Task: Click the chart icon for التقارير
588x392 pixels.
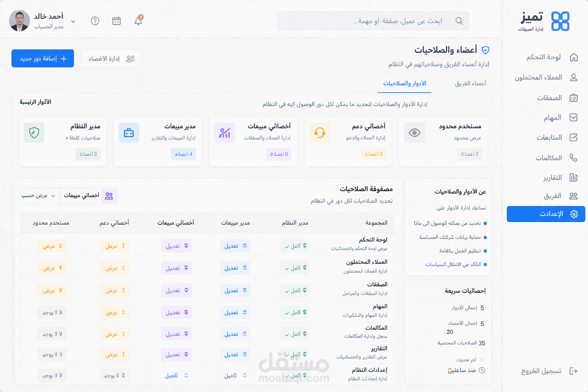Action: [x=573, y=177]
